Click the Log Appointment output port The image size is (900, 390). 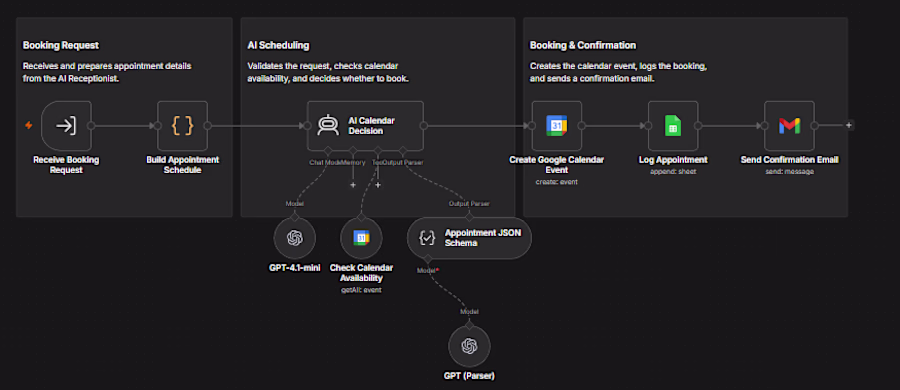pos(698,126)
